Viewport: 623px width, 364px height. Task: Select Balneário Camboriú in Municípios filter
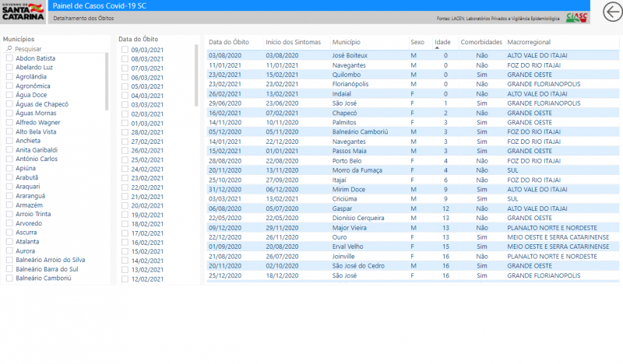click(9, 278)
